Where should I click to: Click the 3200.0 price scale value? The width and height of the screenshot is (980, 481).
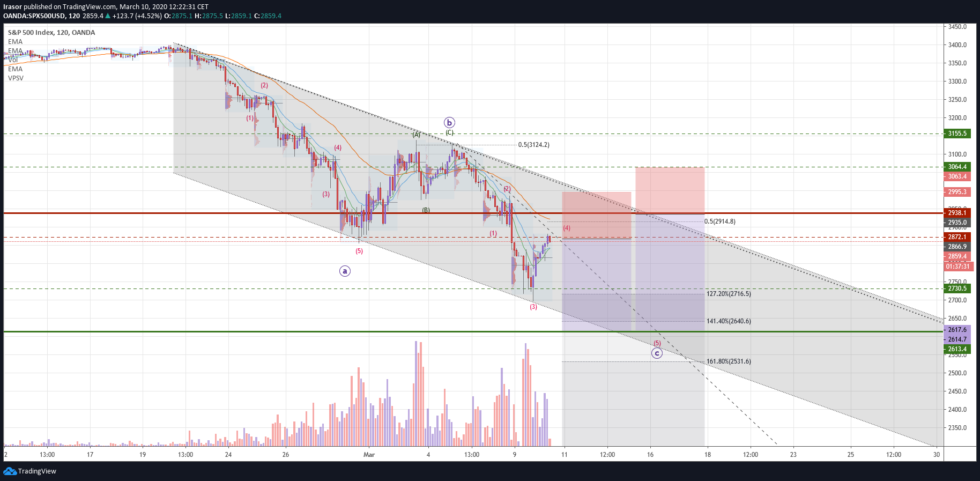pyautogui.click(x=957, y=118)
